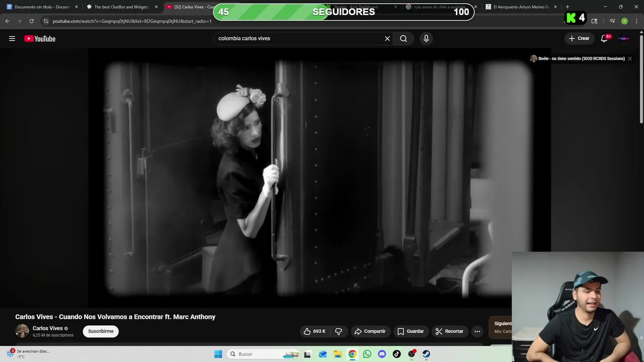This screenshot has height=362, width=644.
Task: View site information icon in address bar
Action: click(x=46, y=21)
